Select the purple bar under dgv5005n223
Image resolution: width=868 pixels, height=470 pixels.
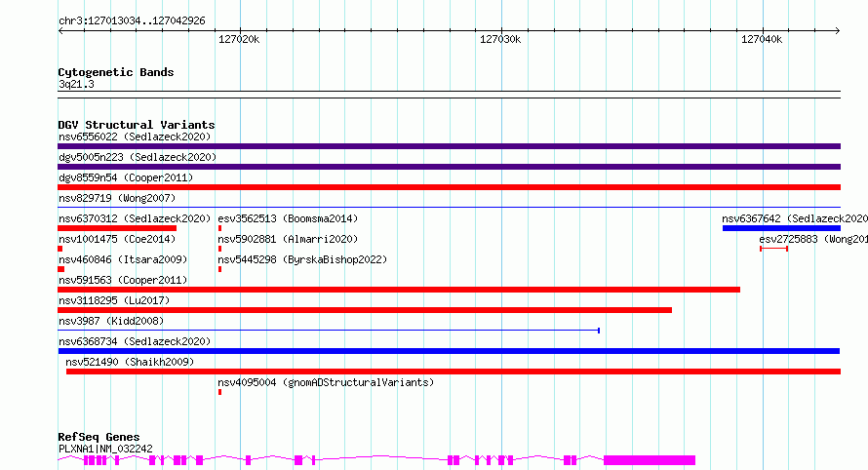[x=449, y=167]
